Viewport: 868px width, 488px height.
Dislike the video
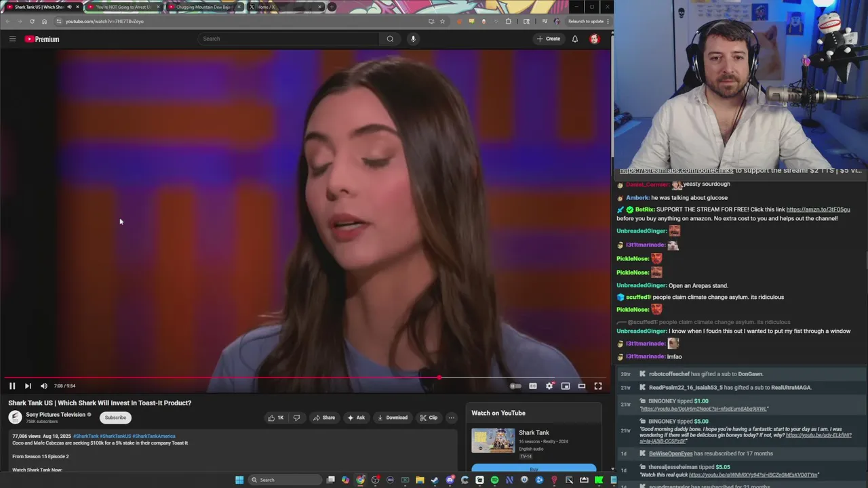(x=296, y=418)
